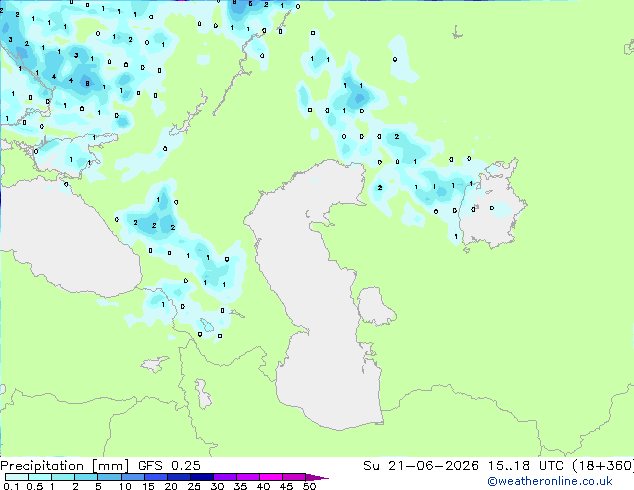The width and height of the screenshot is (634, 490).
Task: Click the '(18+360)' forecast offset text
Action: pyautogui.click(x=602, y=466)
